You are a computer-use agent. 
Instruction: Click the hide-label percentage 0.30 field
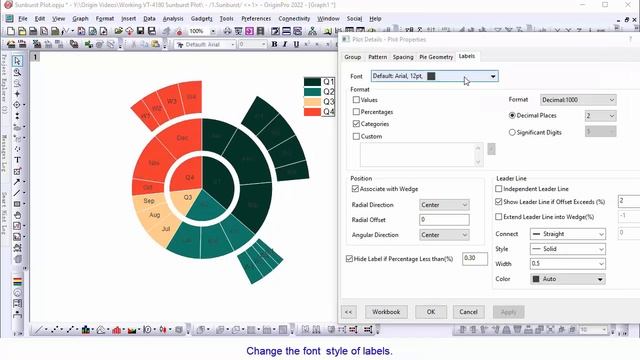(475, 259)
